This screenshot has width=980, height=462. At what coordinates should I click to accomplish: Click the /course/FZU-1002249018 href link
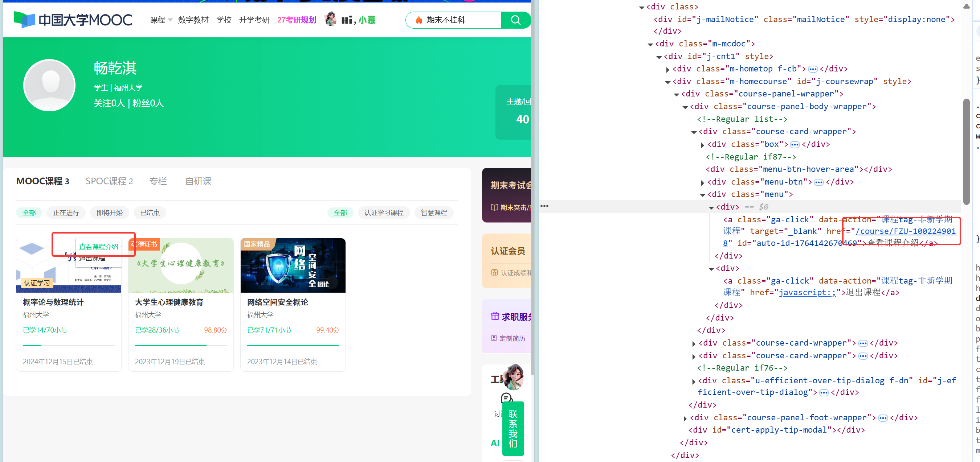click(905, 231)
